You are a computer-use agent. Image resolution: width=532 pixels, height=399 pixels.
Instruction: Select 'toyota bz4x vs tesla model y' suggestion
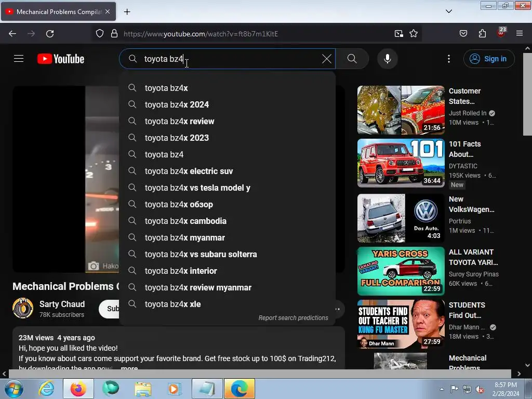click(228, 188)
